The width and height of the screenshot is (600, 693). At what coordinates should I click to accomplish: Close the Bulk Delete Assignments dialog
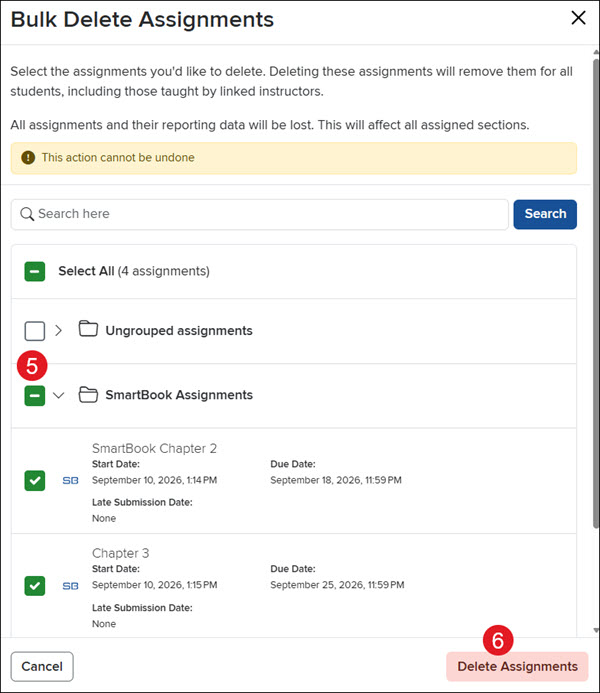click(578, 18)
